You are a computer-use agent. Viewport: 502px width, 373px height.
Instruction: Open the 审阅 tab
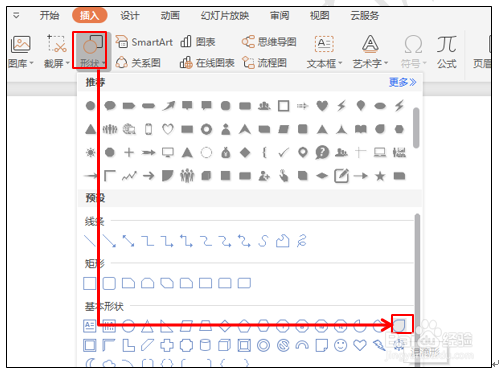(279, 15)
